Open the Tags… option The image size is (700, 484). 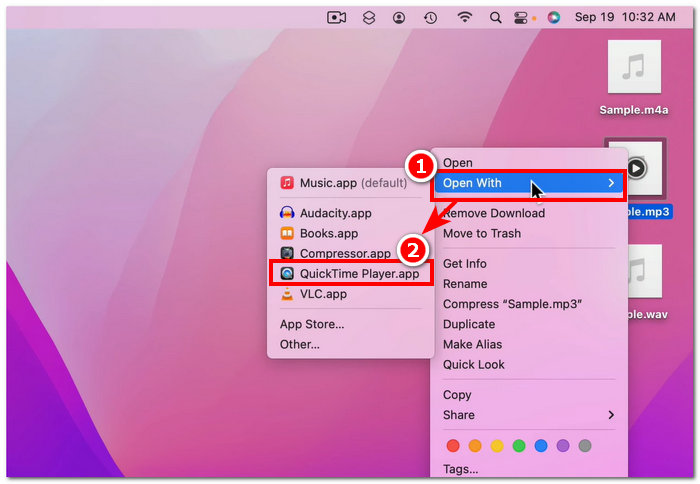coord(461,469)
